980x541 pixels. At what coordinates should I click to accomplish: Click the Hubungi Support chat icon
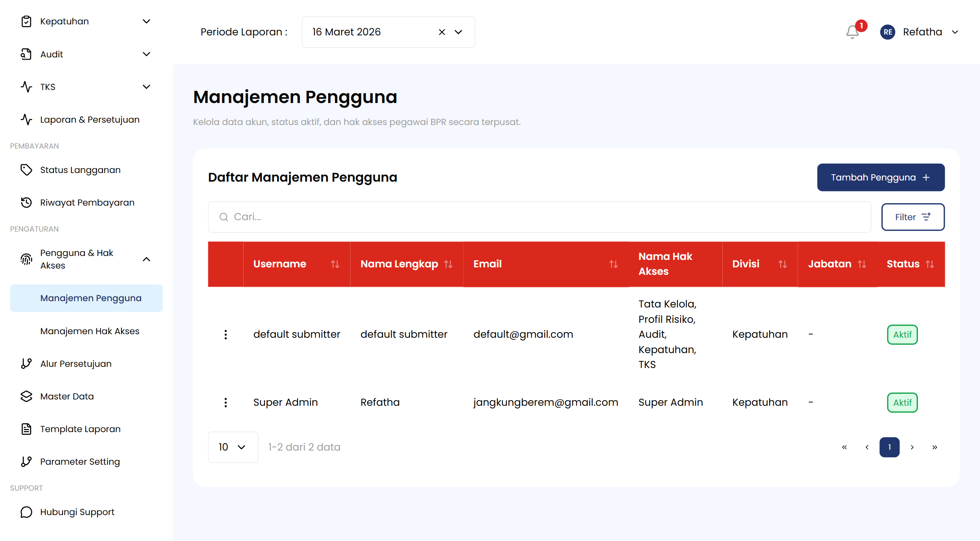[x=26, y=512]
